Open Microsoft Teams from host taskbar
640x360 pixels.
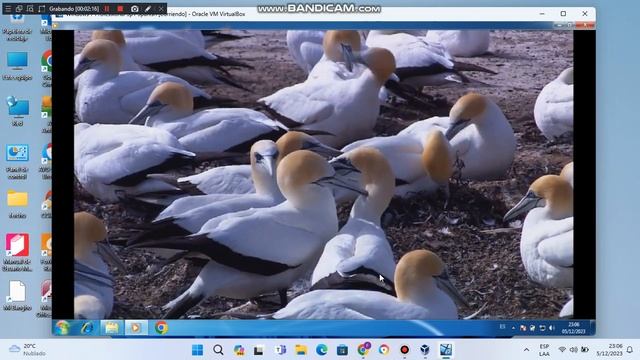280,350
